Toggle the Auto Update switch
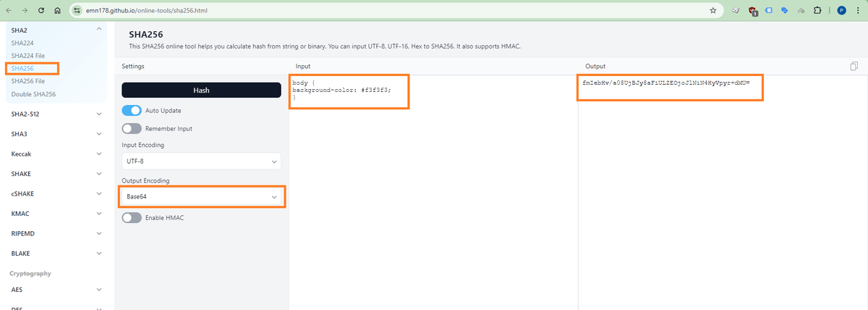This screenshot has height=310, width=868. click(132, 111)
